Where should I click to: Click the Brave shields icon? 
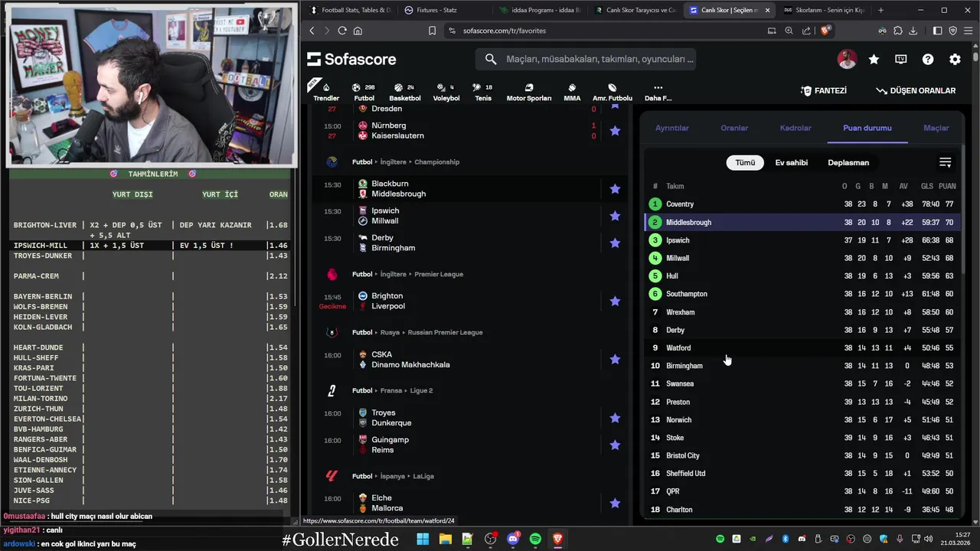tap(825, 31)
